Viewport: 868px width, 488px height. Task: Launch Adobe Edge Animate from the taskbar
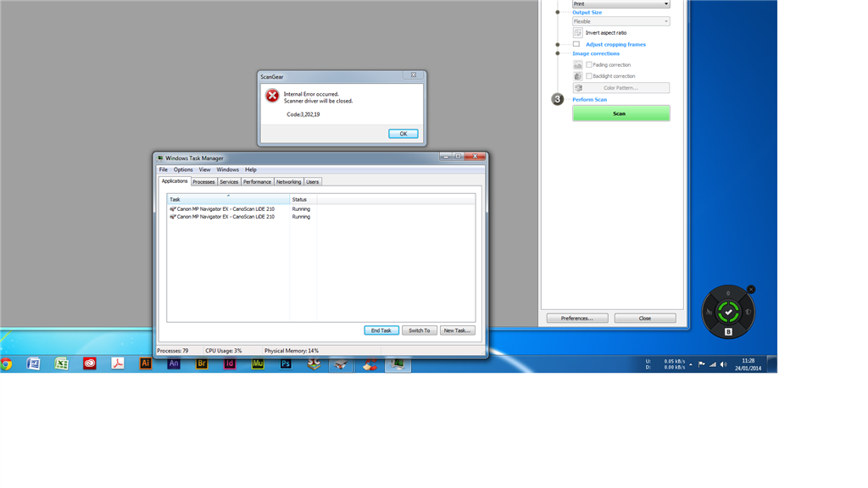tap(174, 363)
